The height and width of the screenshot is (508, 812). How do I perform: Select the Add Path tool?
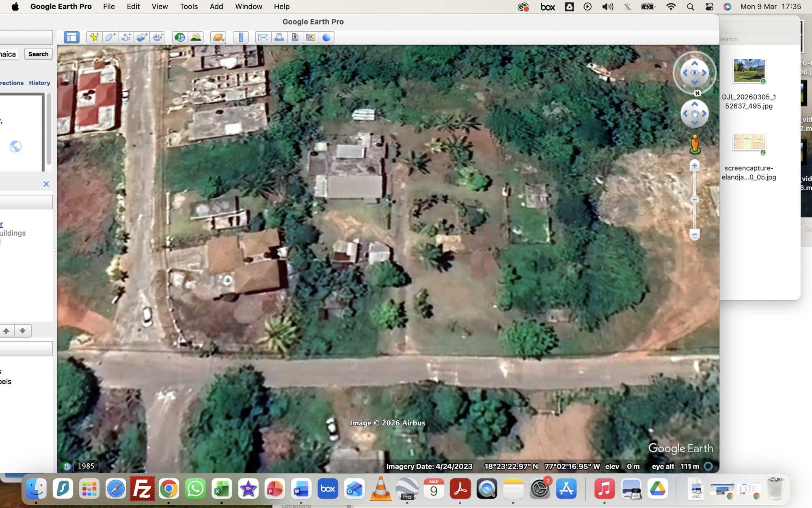(126, 37)
